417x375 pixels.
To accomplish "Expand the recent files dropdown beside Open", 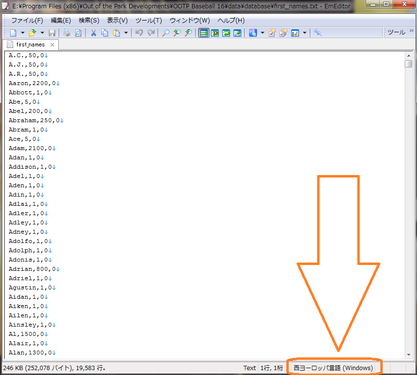I will click(42, 33).
